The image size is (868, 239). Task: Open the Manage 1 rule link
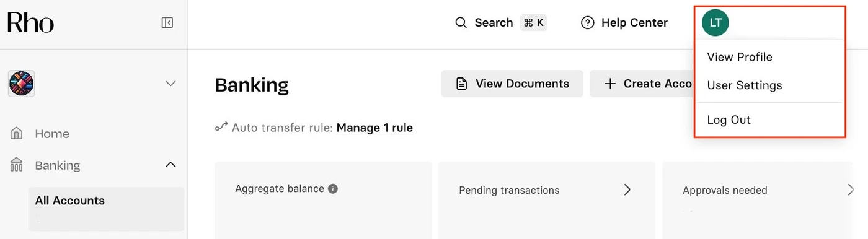click(x=374, y=128)
